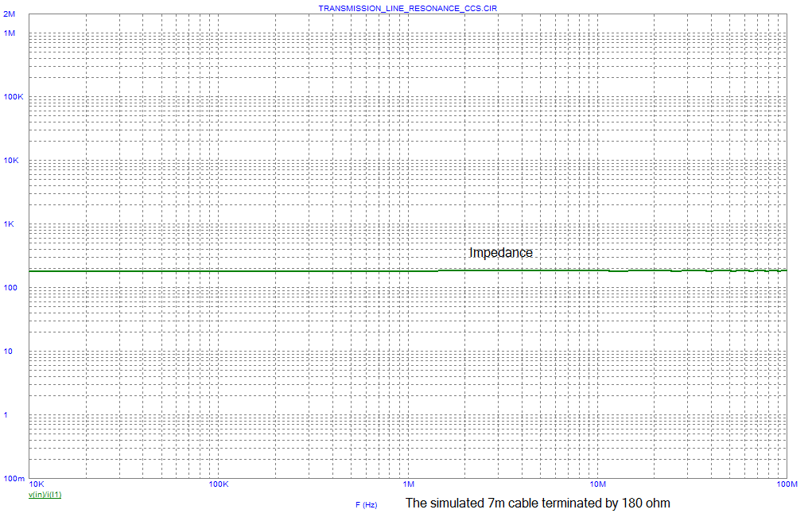Click the 2M y-axis value
This screenshot has width=812, height=521.
pyautogui.click(x=9, y=14)
